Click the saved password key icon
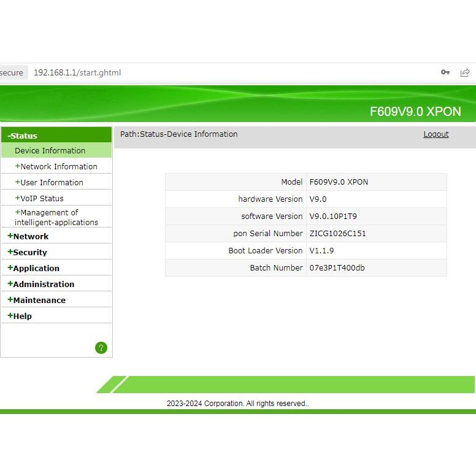This screenshot has height=476, width=476. 445,72
